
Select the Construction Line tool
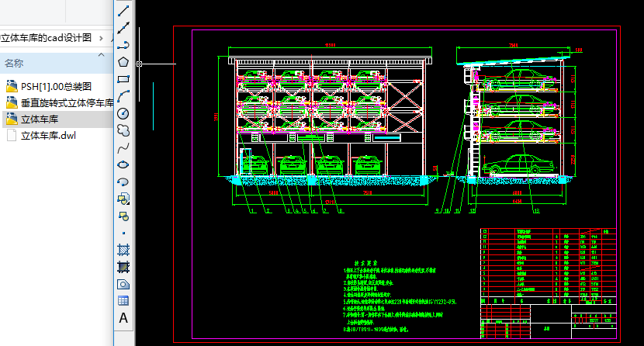123,28
